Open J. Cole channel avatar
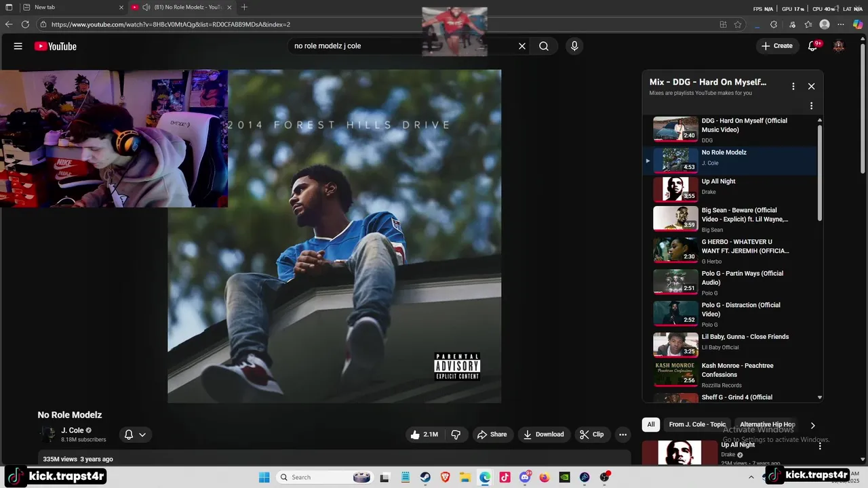Image resolution: width=868 pixels, height=488 pixels. (x=48, y=434)
